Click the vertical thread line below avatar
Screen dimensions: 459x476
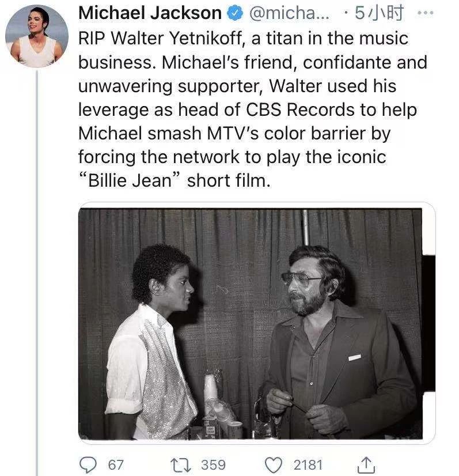pyautogui.click(x=36, y=259)
